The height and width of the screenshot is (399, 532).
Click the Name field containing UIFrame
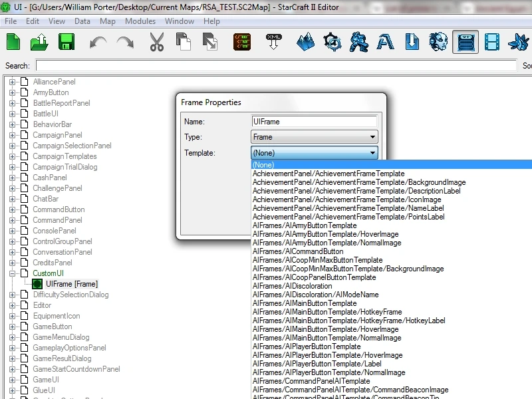point(314,122)
